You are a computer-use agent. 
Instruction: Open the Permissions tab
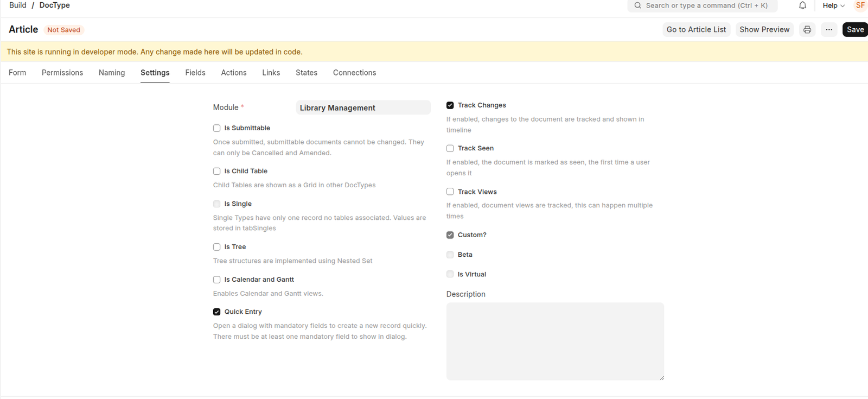(62, 73)
